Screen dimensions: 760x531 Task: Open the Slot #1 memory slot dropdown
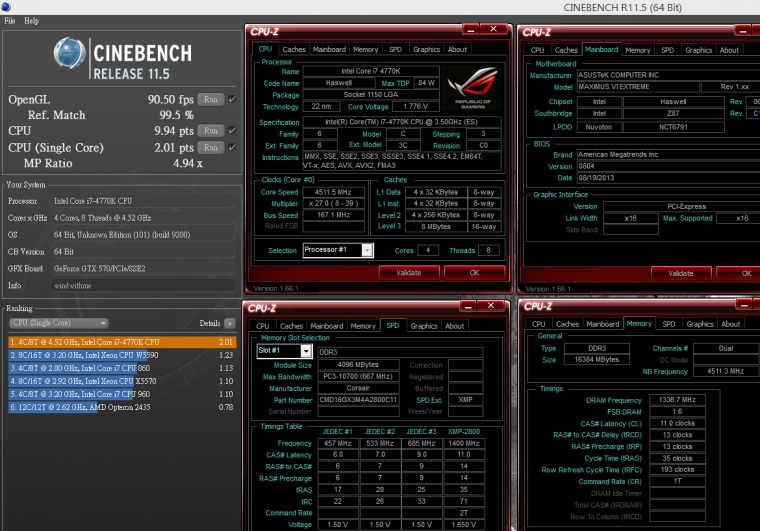(283, 351)
